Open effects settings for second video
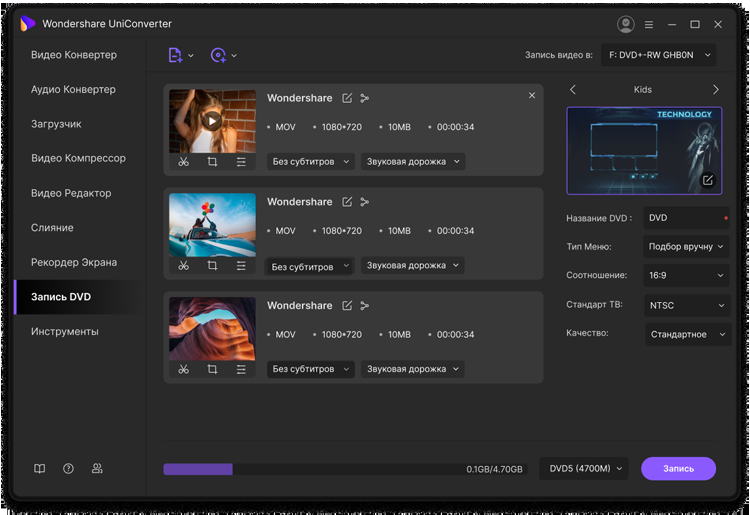Screen dimensions: 750x515 [x=241, y=265]
